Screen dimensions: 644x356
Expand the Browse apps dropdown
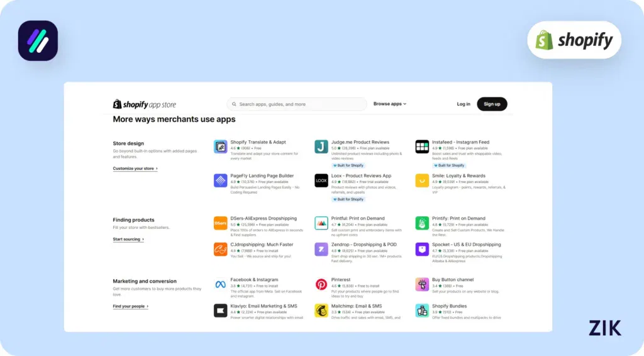click(x=390, y=104)
